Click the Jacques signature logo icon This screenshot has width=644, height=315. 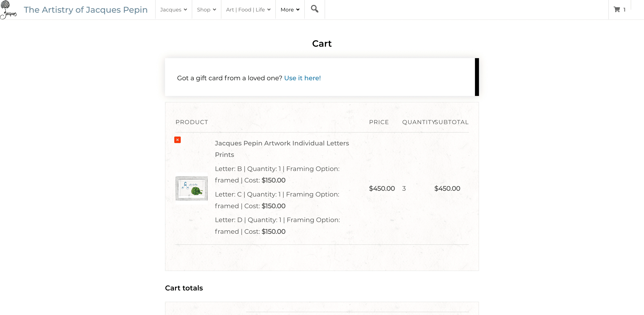click(8, 10)
